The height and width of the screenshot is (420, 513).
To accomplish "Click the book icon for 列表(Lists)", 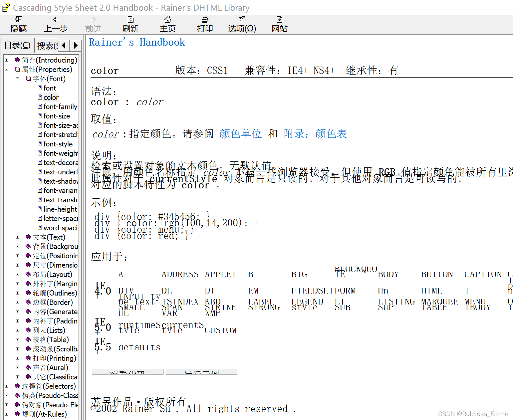I will click(x=29, y=330).
